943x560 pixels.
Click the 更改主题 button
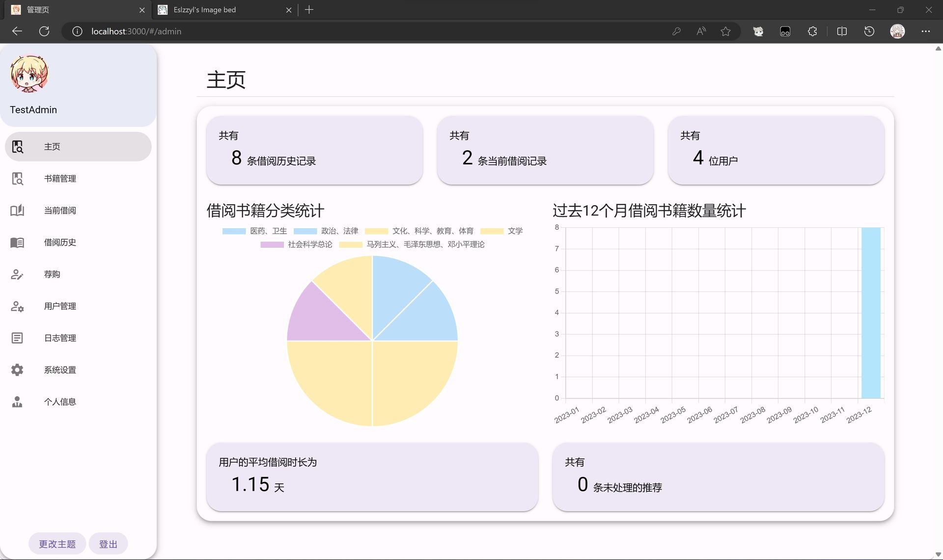pyautogui.click(x=57, y=544)
